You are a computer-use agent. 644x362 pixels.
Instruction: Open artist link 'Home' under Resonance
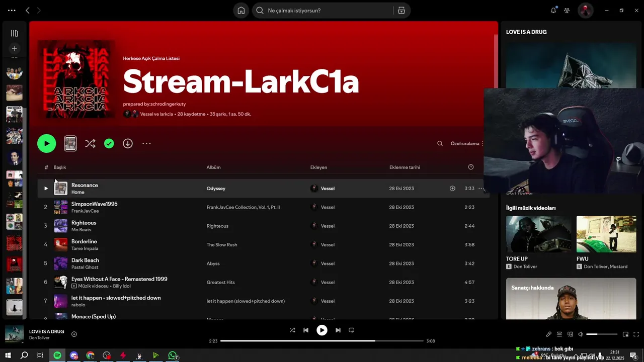point(78,192)
